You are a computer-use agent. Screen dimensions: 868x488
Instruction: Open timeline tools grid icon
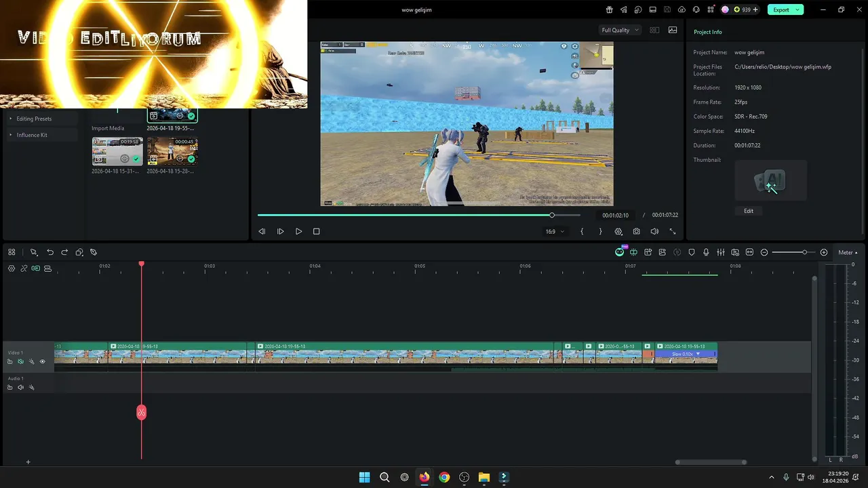12,252
